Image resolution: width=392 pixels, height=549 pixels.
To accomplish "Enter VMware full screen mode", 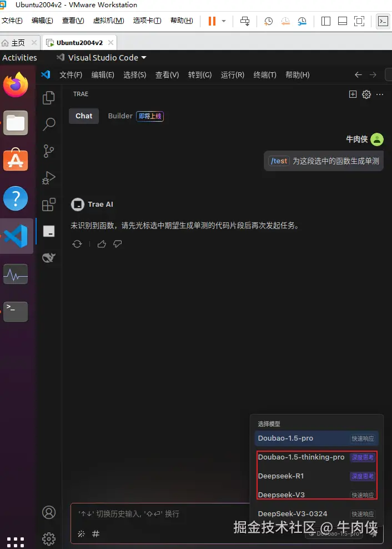I will (359, 21).
